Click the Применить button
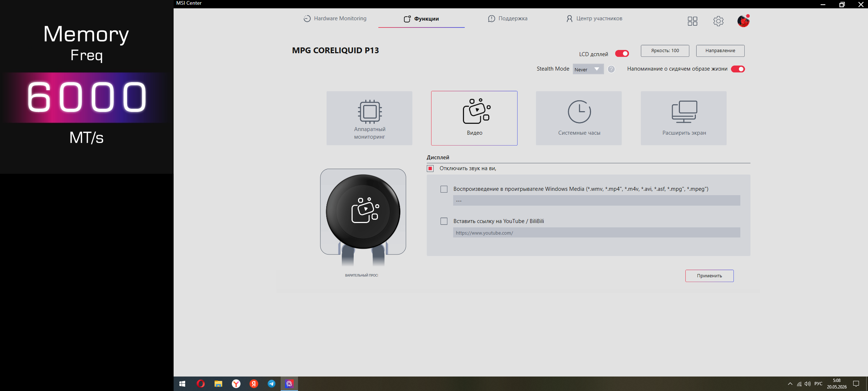 [709, 276]
